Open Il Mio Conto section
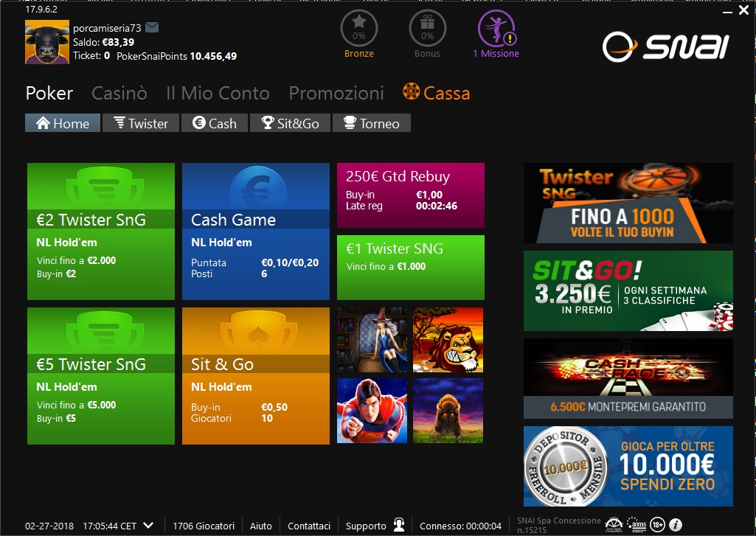Image resolution: width=756 pixels, height=536 pixels. click(x=218, y=93)
